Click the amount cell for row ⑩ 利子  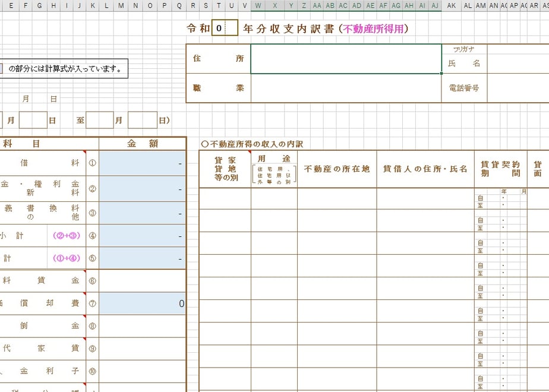click(142, 371)
